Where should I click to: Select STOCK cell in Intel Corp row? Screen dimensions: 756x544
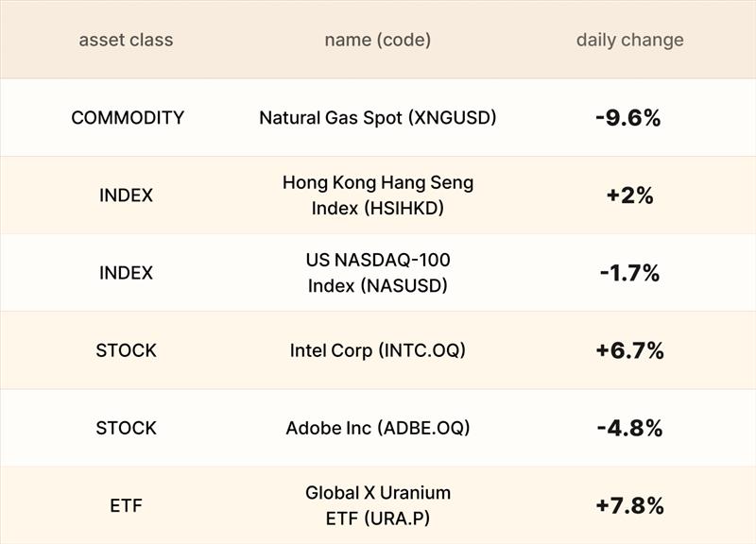[126, 350]
